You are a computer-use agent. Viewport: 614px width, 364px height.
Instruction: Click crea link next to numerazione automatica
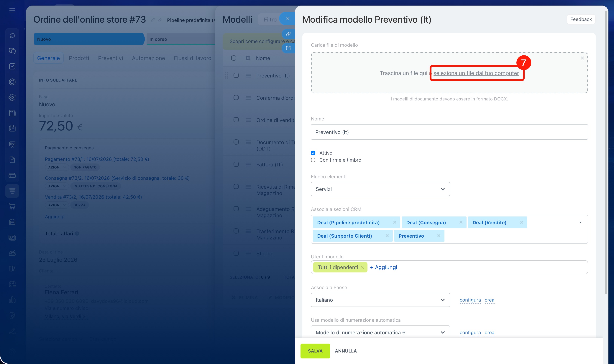coord(489,333)
